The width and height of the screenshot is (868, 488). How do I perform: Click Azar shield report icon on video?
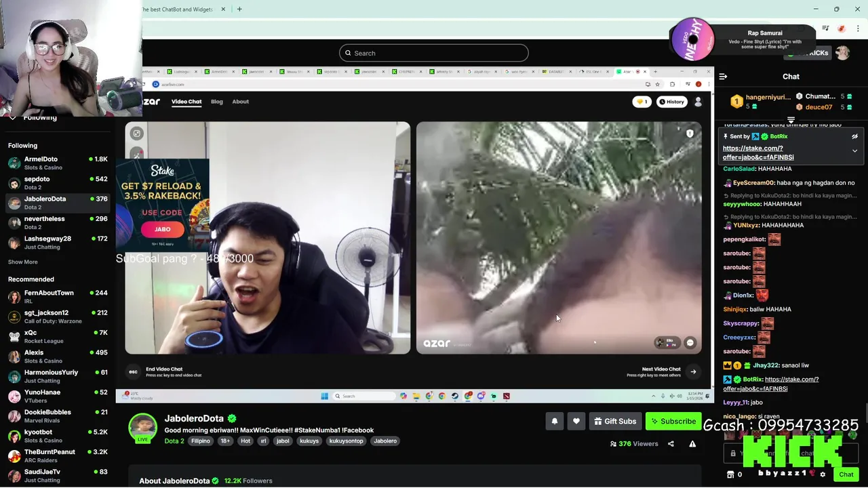[x=690, y=134]
